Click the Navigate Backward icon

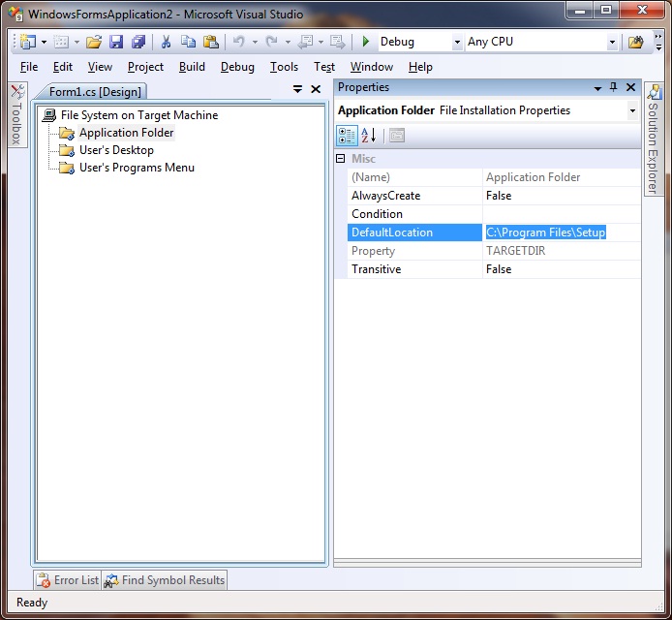pos(305,42)
